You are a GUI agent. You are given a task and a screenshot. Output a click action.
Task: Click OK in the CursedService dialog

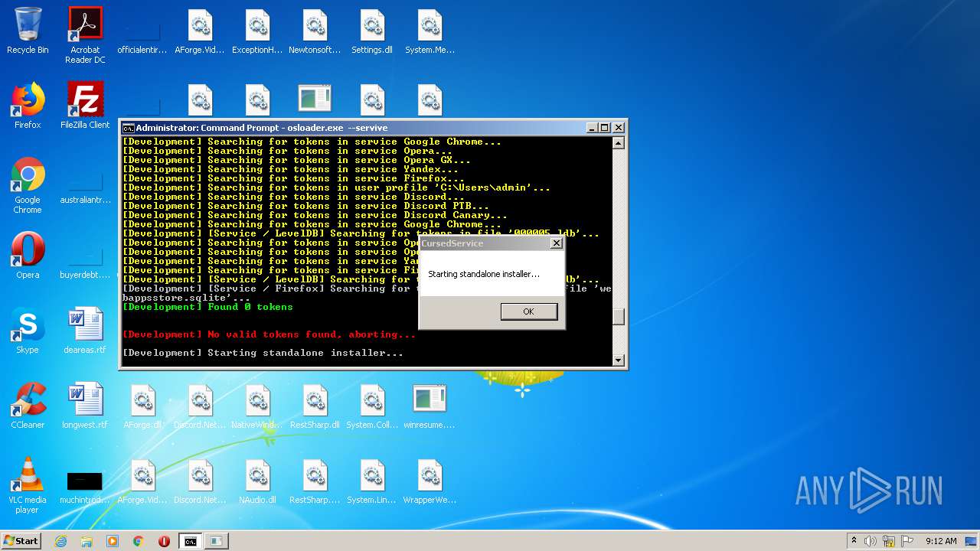pos(528,311)
